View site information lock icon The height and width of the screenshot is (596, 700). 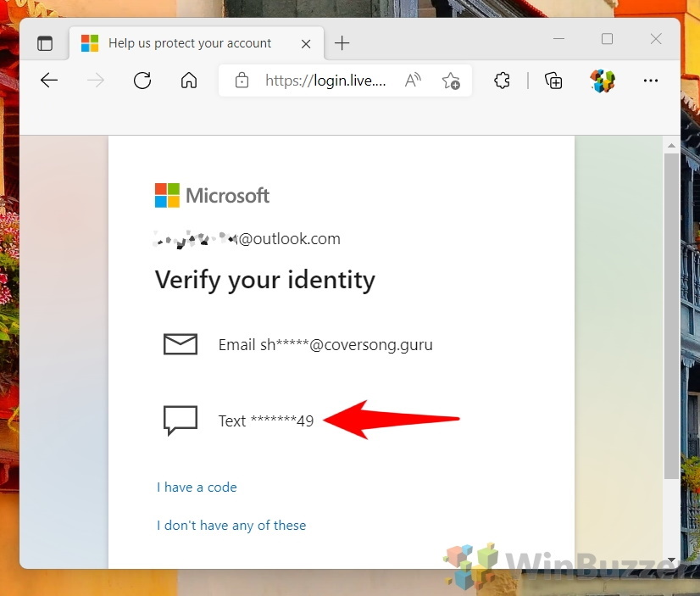click(242, 81)
